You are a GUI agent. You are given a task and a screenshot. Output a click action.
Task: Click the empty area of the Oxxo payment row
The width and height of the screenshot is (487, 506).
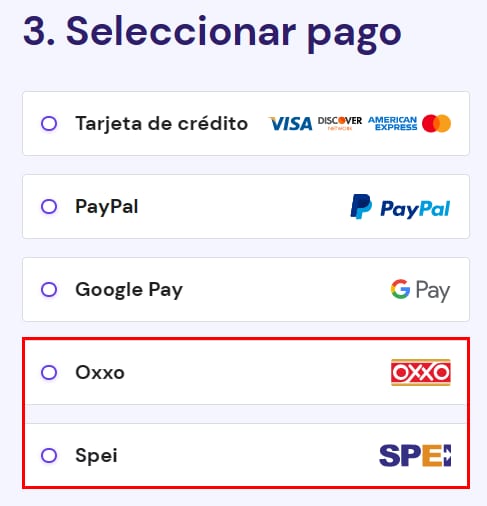pyautogui.click(x=257, y=372)
